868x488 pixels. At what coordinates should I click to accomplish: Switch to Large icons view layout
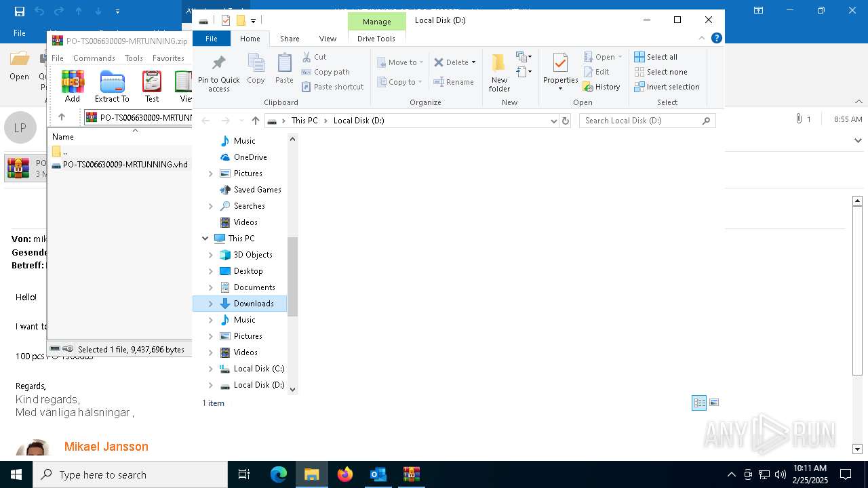[713, 403]
